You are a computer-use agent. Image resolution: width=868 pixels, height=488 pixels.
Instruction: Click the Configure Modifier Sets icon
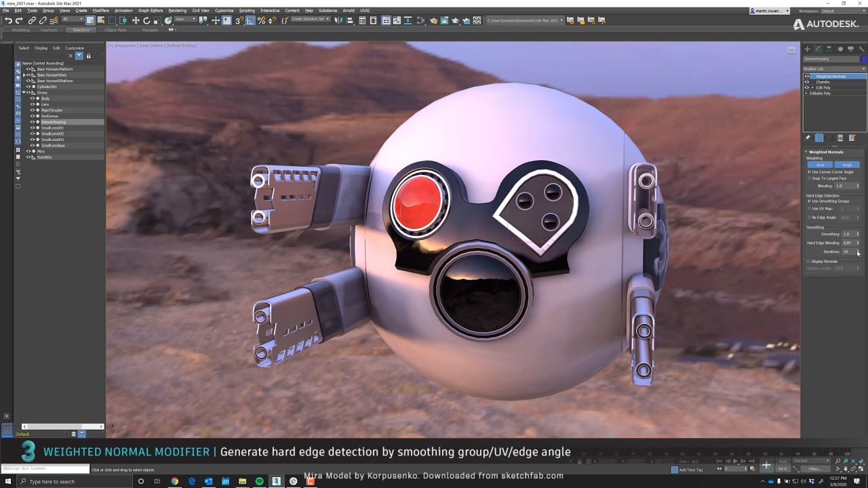pos(852,138)
